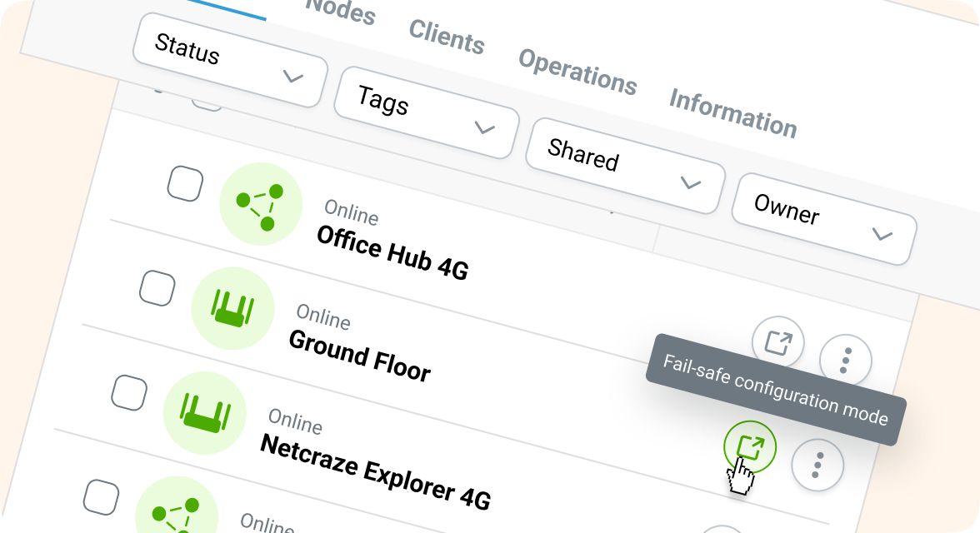
Task: Open the Office Hub 4G device name
Action: click(392, 253)
